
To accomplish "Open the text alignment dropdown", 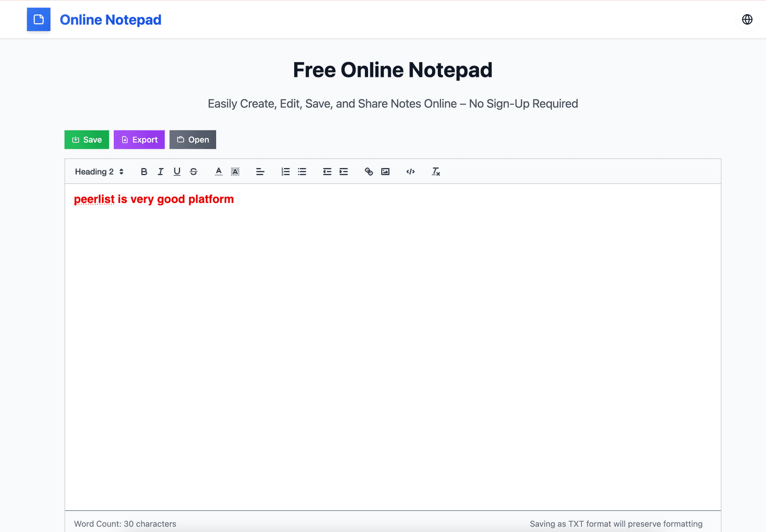I will click(260, 171).
